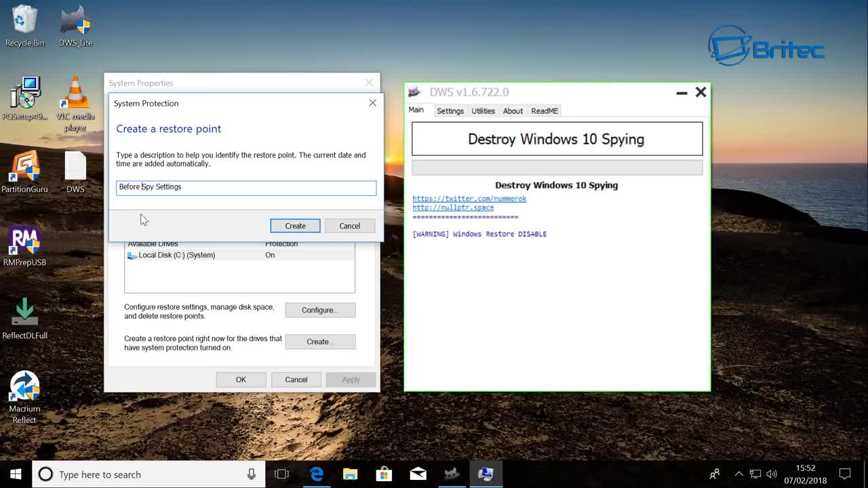
Task: Open File Explorer from the taskbar
Action: pos(350,474)
